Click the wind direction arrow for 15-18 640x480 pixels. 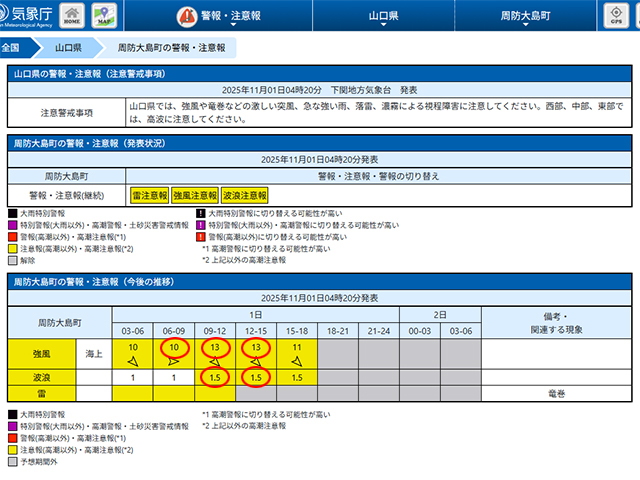tap(297, 361)
